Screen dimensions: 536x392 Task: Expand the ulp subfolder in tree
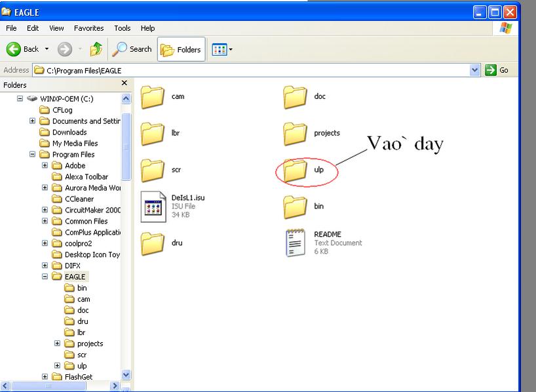coord(58,365)
